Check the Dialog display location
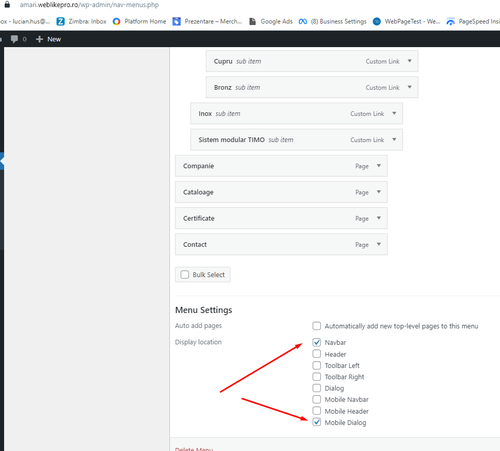The height and width of the screenshot is (451, 500). coord(317,388)
